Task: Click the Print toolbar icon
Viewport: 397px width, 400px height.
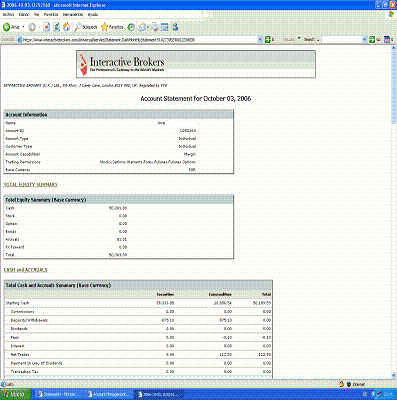Action: tap(155, 27)
